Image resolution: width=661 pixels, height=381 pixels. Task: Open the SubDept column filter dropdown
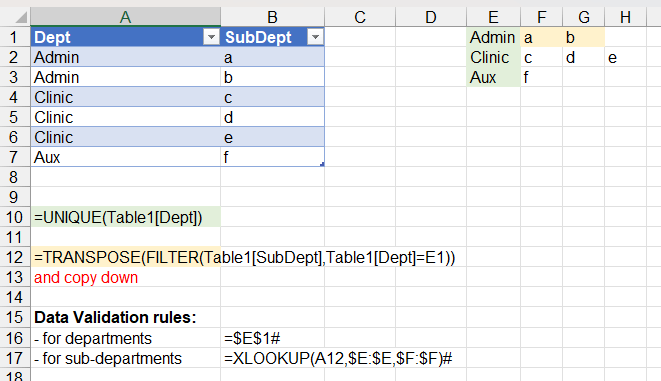[315, 37]
